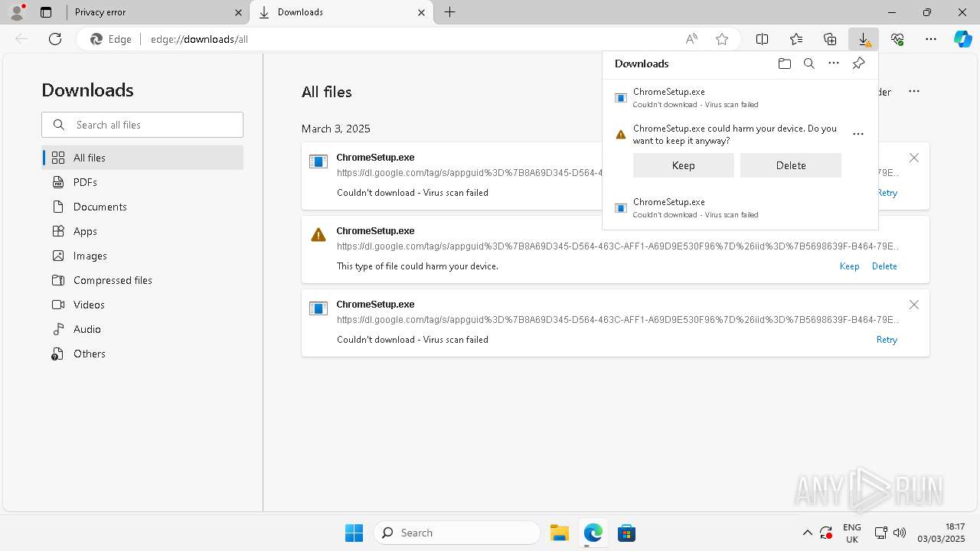Viewport: 980px width, 551px height.
Task: Filter by Videos
Action: pos(142,305)
